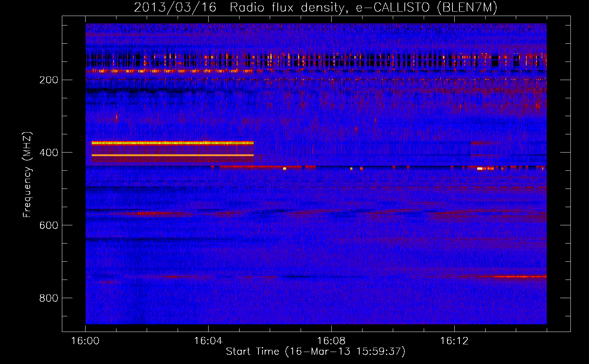
Task: Click the plot title 2013/03/16 Radio flux density
Action: 316,7
